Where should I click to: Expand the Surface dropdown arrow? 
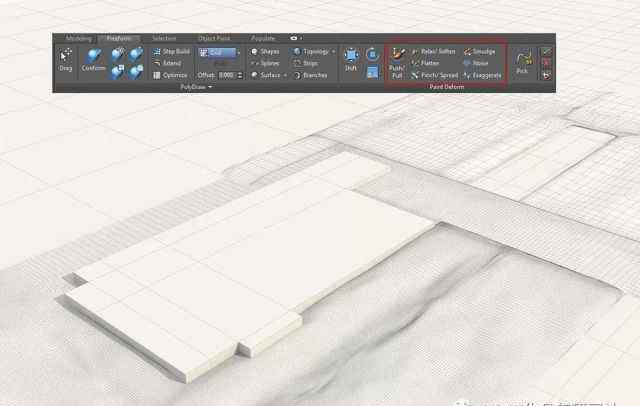[x=285, y=75]
